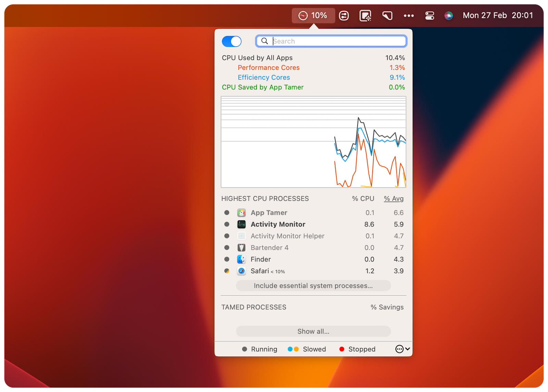Click the status dot next to Activity Monitor

[227, 224]
